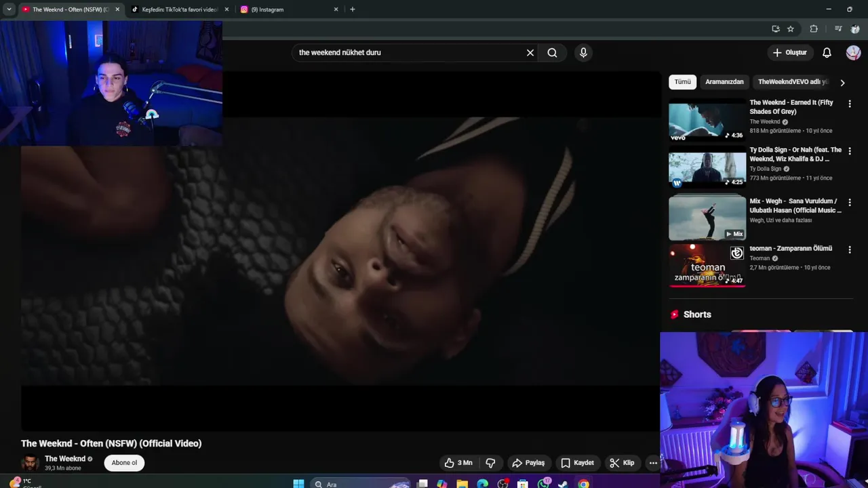Show more filter chips with right arrow

click(842, 83)
